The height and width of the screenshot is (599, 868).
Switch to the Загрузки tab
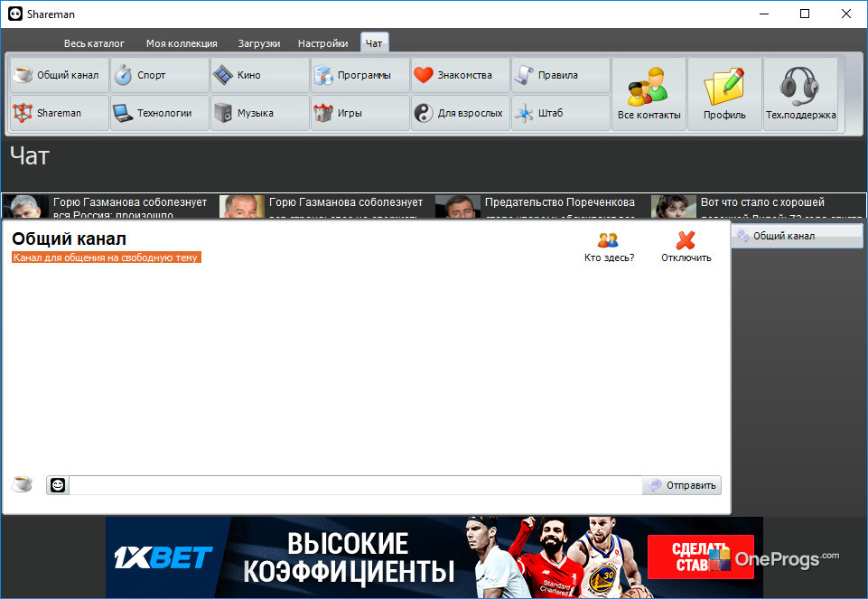(x=259, y=43)
